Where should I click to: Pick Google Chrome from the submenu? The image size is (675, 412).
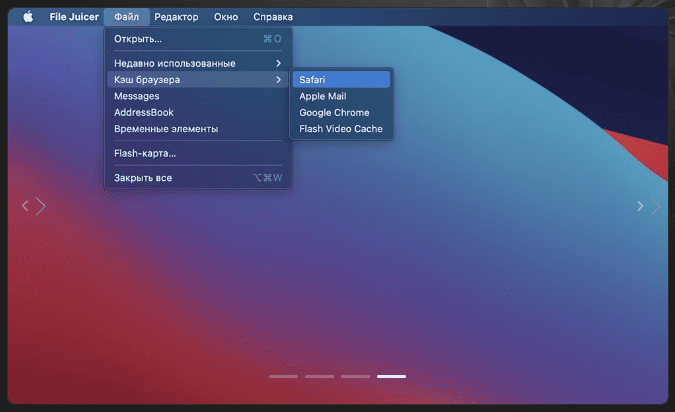coord(341,112)
